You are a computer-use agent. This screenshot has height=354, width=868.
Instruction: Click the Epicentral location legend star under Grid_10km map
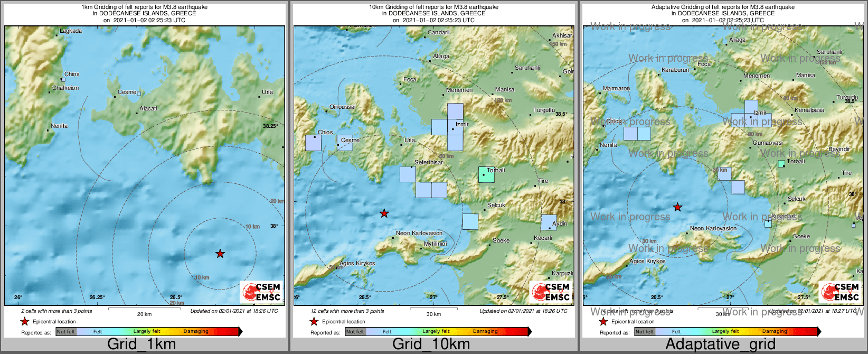click(314, 321)
